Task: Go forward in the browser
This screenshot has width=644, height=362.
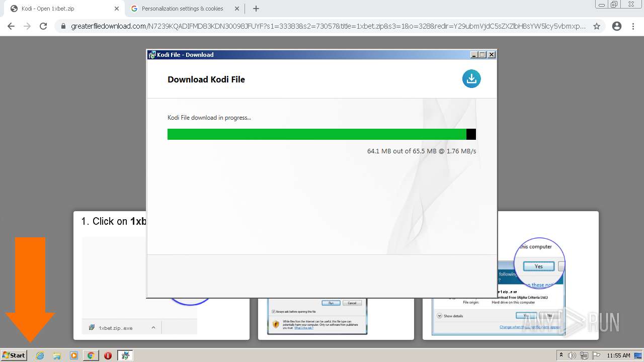Action: click(x=27, y=26)
